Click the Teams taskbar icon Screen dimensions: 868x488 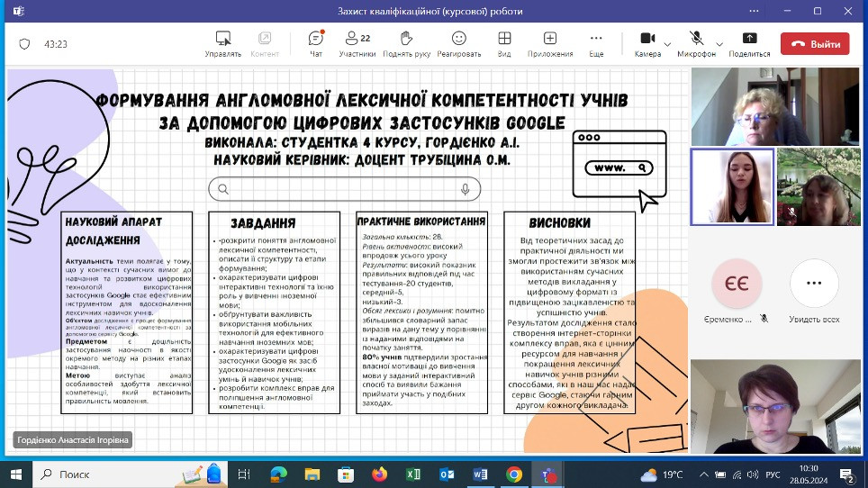click(548, 474)
